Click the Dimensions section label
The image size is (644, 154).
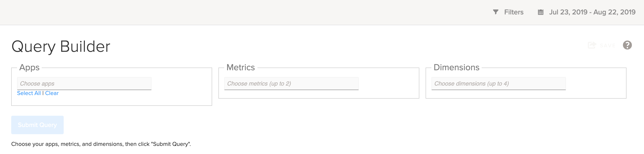(x=456, y=68)
